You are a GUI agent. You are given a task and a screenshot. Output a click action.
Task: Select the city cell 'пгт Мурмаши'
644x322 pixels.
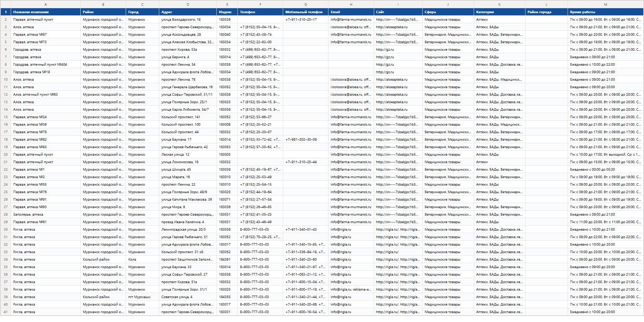point(142,297)
